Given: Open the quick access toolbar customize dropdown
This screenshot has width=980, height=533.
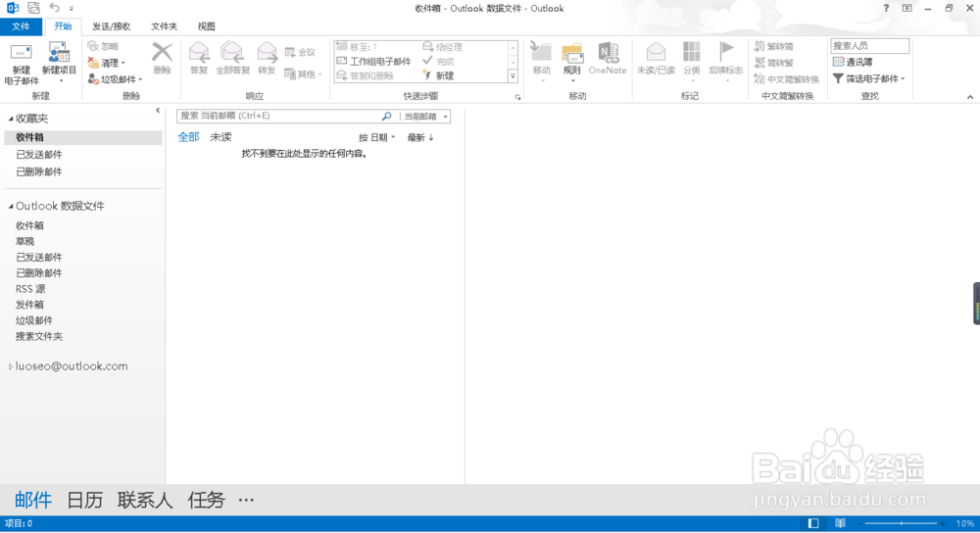Looking at the screenshot, I should click(x=72, y=8).
